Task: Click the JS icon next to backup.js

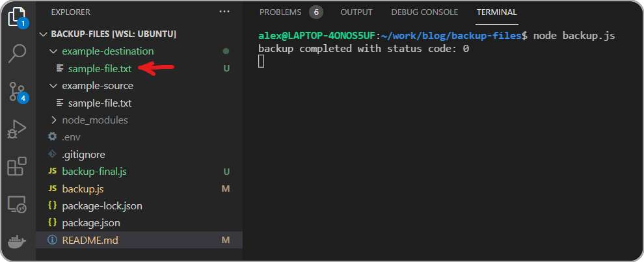Action: tap(52, 189)
